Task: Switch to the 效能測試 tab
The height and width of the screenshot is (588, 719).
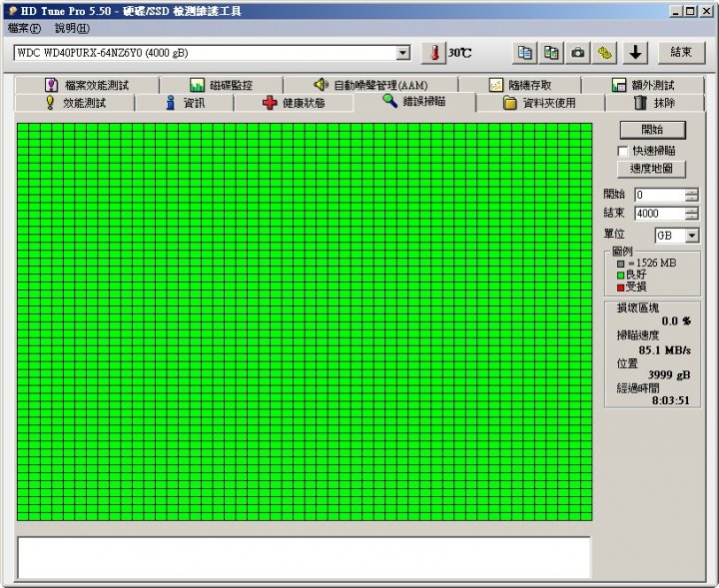Action: click(x=75, y=103)
